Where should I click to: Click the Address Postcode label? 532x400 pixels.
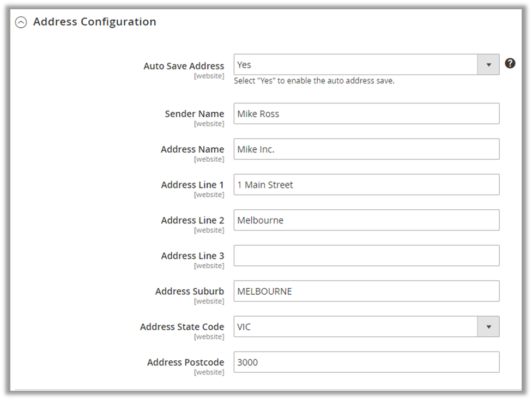185,362
